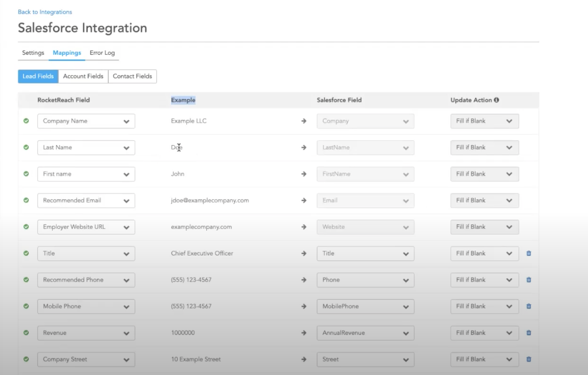Select the Account Fields tab
Screen dimensions: 588x375
click(x=83, y=76)
